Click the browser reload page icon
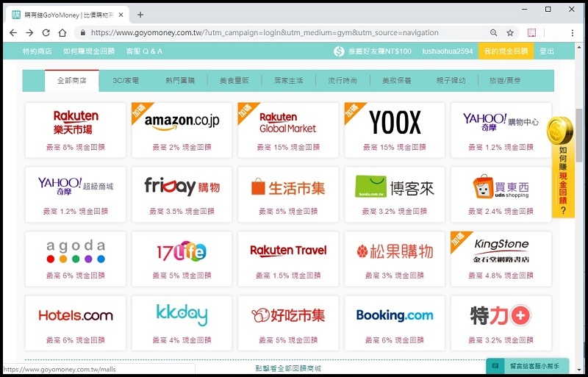588x377 pixels. (46, 33)
